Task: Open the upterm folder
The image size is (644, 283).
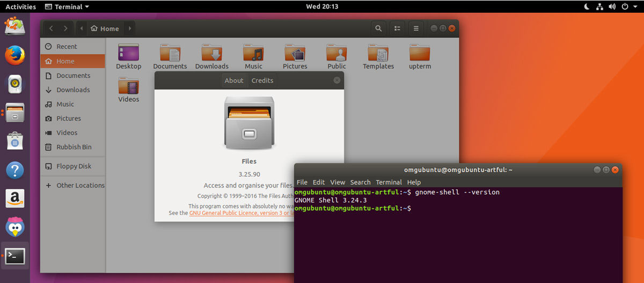Action: (x=420, y=57)
